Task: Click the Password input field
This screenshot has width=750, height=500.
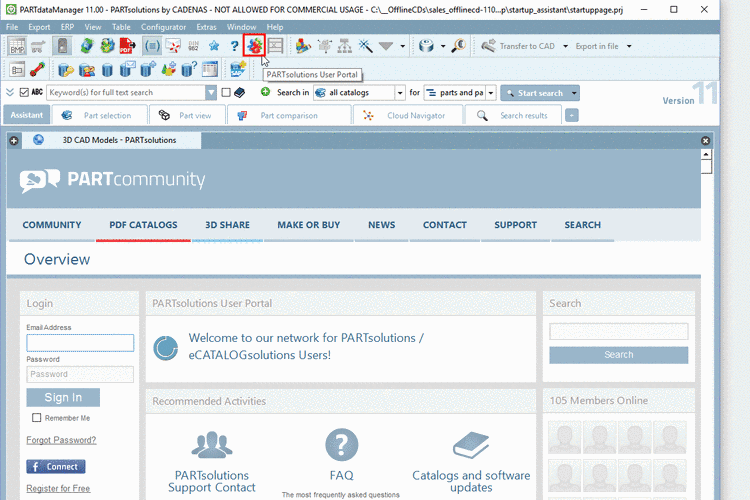Action: (x=80, y=374)
